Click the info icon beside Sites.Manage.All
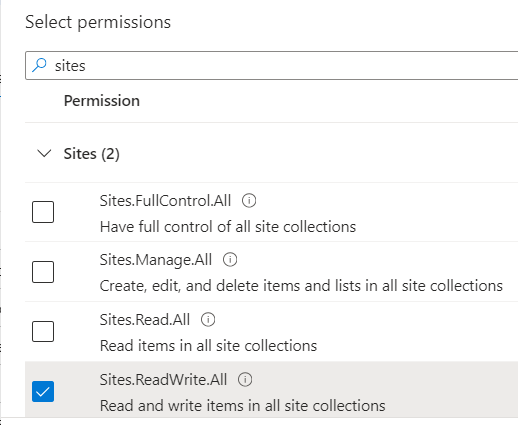Image resolution: width=518 pixels, height=425 pixels. coord(230,260)
